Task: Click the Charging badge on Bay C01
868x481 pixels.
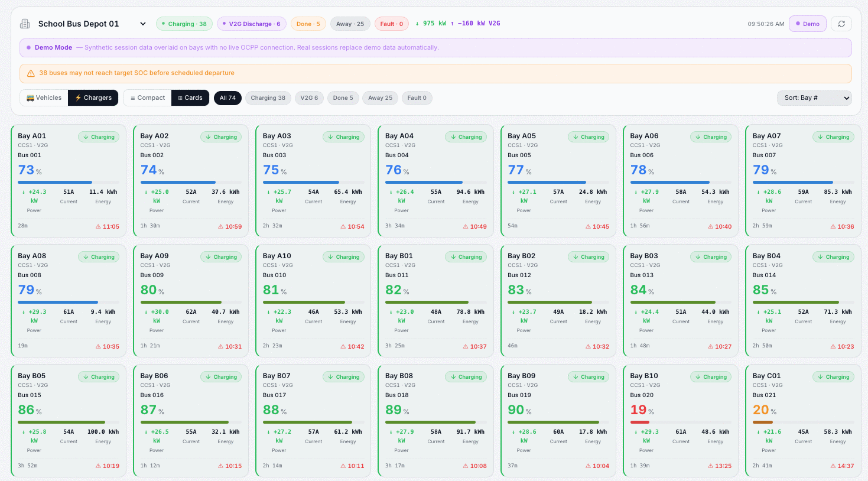Action: point(833,377)
